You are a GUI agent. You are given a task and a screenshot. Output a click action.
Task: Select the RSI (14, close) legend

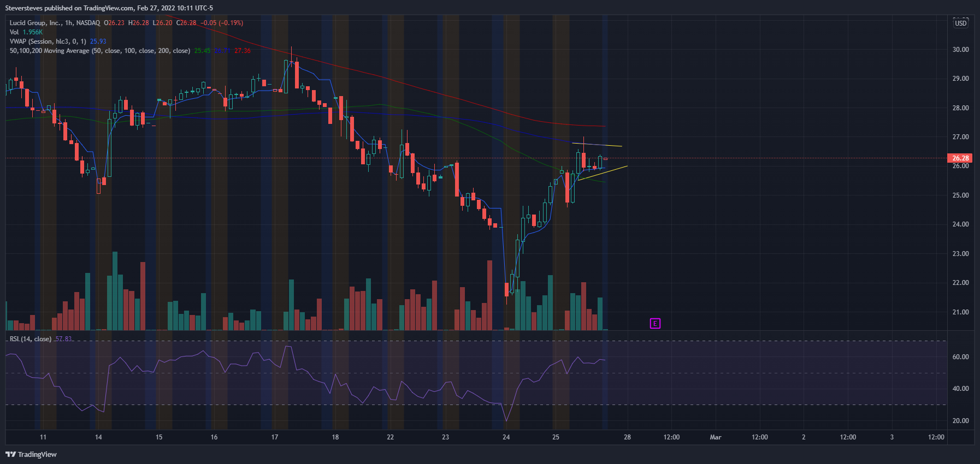tap(31, 339)
